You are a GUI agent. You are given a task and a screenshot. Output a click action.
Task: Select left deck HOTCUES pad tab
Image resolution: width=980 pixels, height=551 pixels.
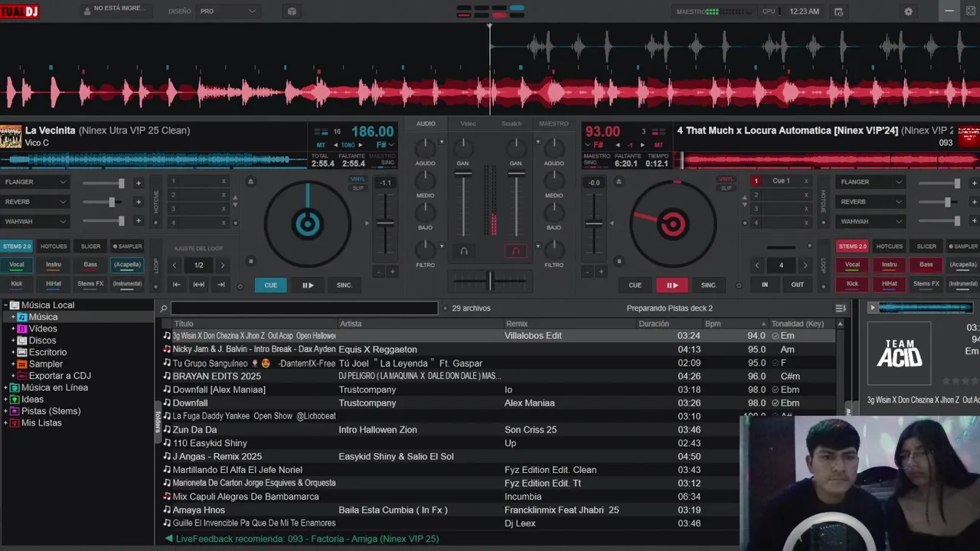point(54,246)
